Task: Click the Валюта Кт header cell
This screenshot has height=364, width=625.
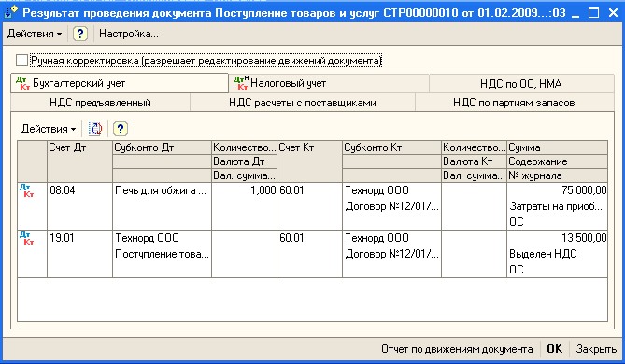Action: tap(474, 161)
